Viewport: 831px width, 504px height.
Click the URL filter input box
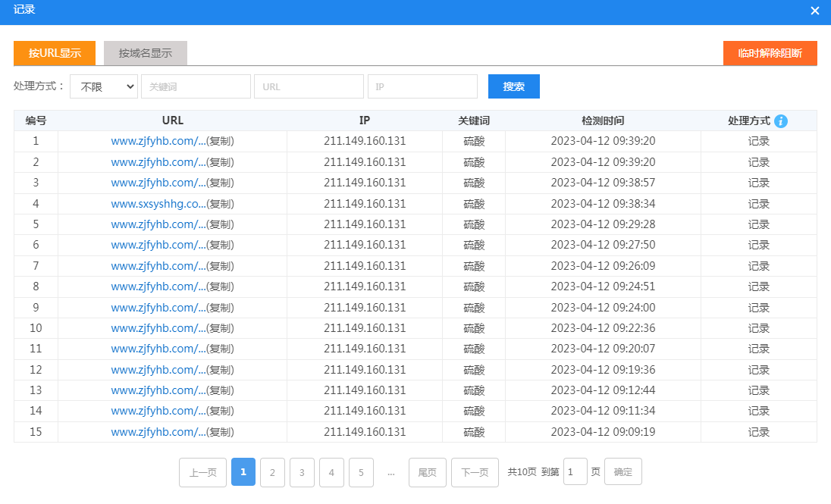coord(309,86)
